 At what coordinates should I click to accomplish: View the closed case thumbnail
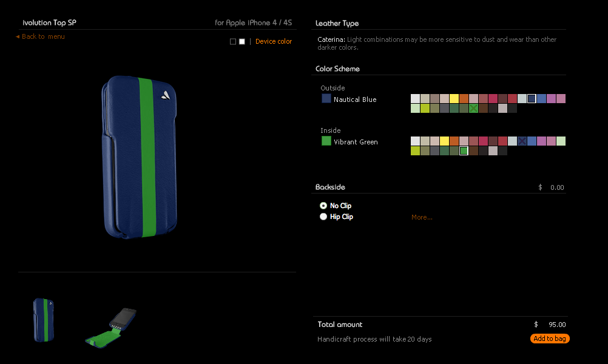point(44,320)
